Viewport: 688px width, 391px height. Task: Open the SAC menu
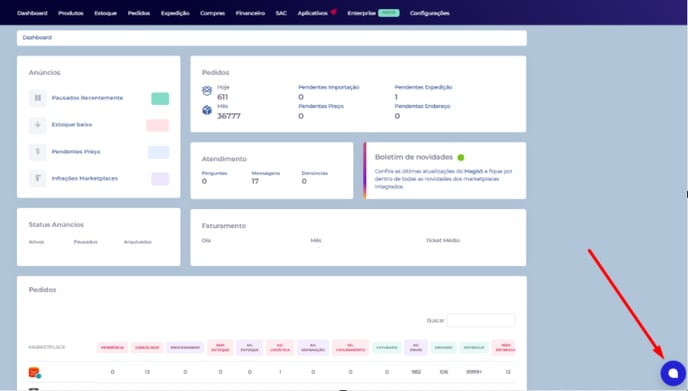[281, 13]
